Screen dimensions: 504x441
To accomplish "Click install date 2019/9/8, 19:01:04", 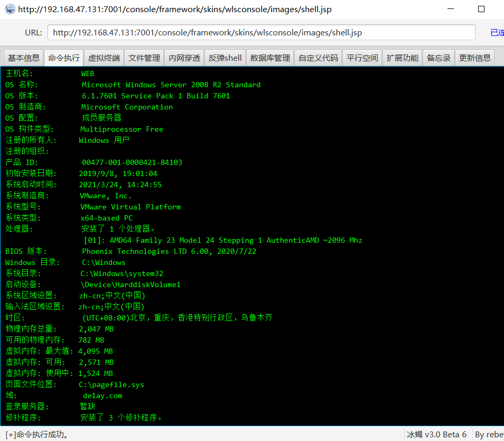I will 118,173.
